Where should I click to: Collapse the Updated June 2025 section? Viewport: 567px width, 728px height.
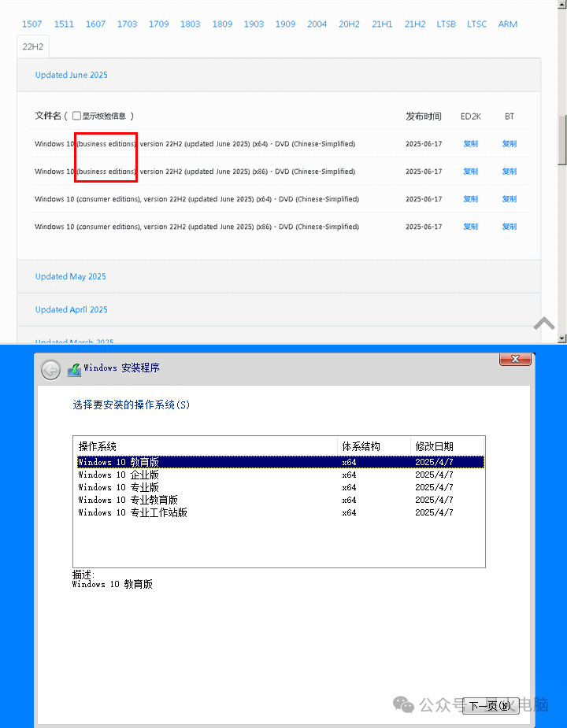click(72, 75)
